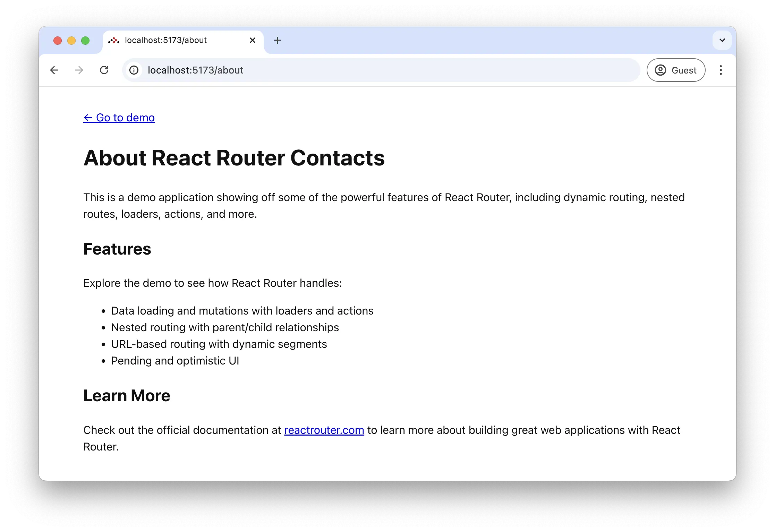Click the 'Learn More' heading
This screenshot has width=775, height=532.
[127, 396]
